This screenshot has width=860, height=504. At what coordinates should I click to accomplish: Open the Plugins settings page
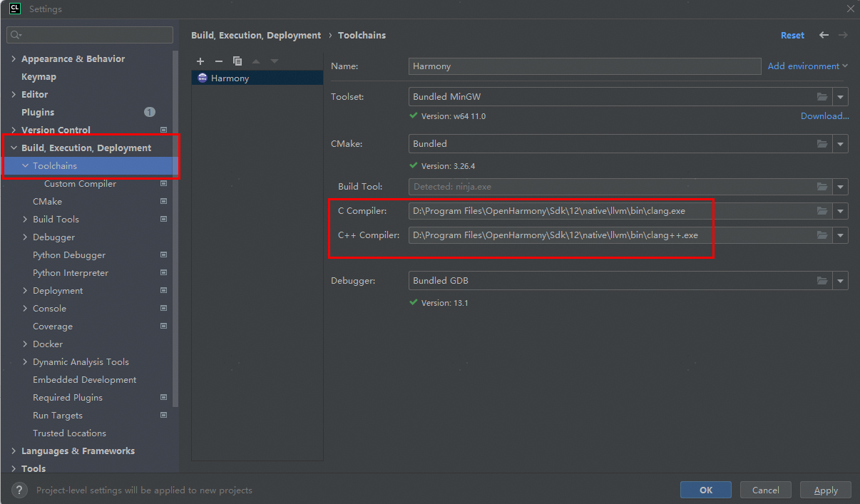[x=38, y=113]
